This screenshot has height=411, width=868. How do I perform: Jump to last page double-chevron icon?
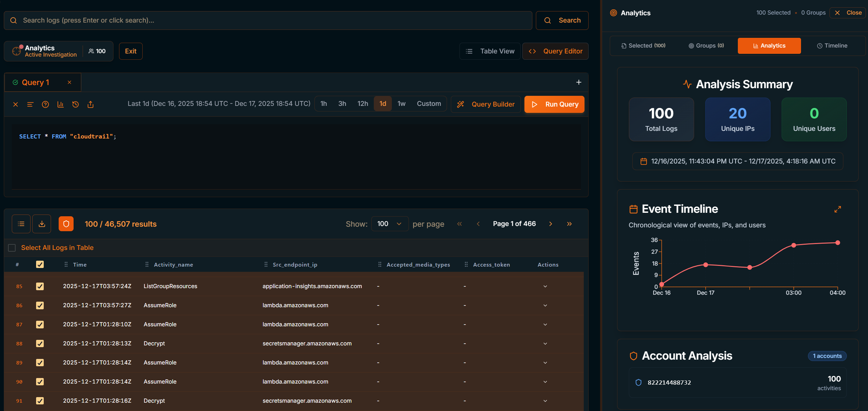pos(569,224)
